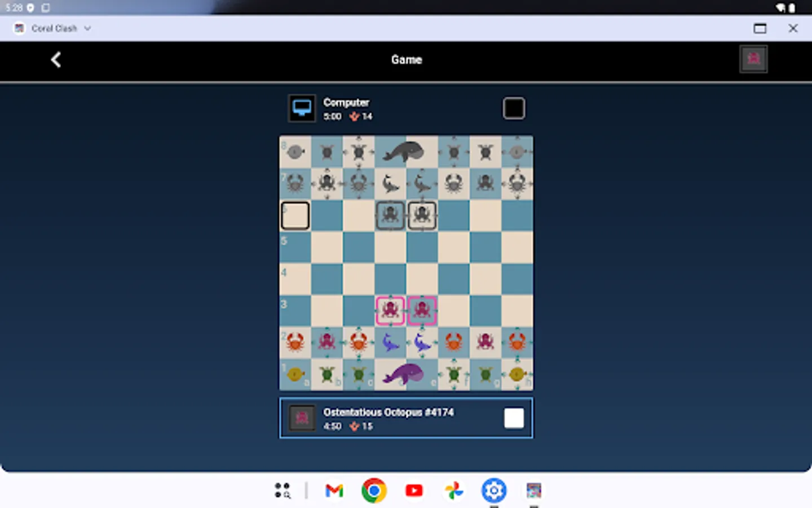Open the crab profile icon in the header
Viewport: 812px width, 508px height.
(x=753, y=59)
